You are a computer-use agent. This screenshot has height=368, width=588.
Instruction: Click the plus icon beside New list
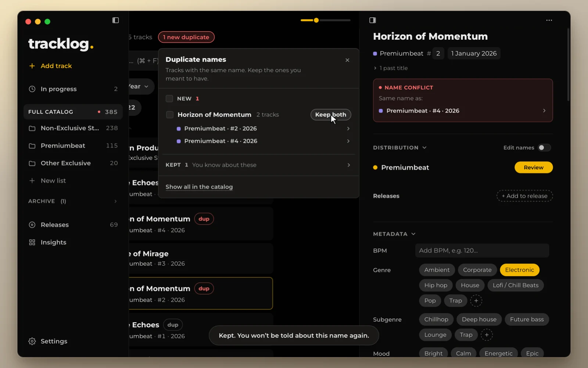(x=32, y=181)
